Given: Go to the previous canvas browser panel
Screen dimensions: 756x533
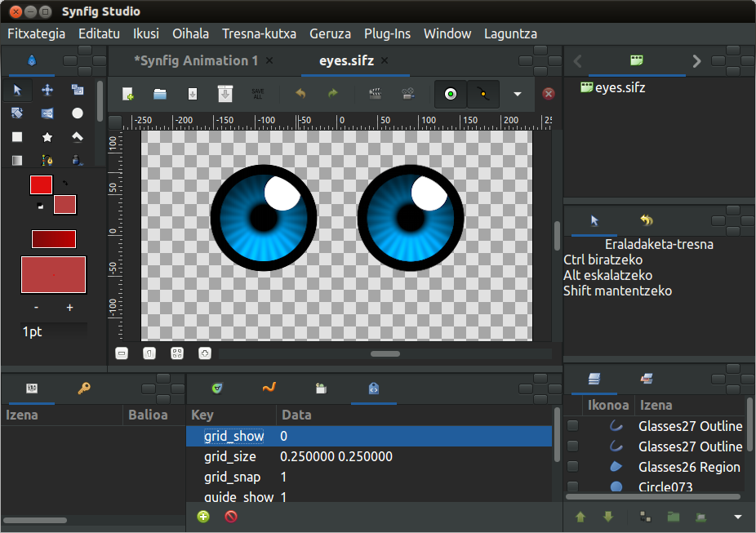Looking at the screenshot, I should pos(577,61).
